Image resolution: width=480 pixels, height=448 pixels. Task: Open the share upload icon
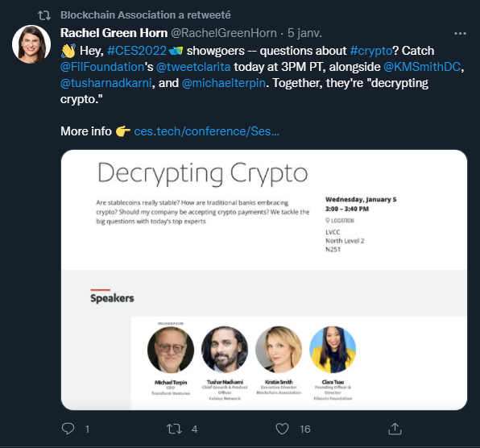395,429
